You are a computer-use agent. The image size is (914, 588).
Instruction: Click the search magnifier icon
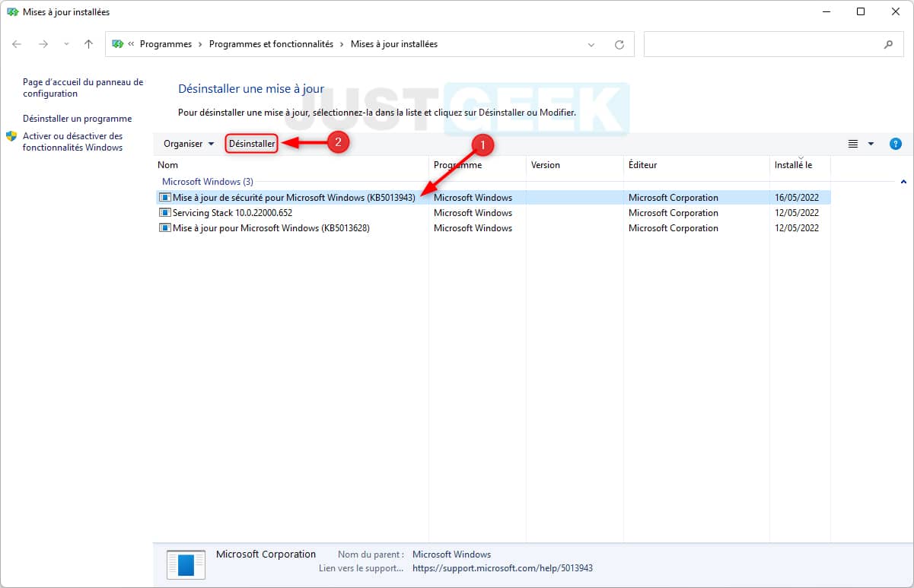click(x=888, y=45)
